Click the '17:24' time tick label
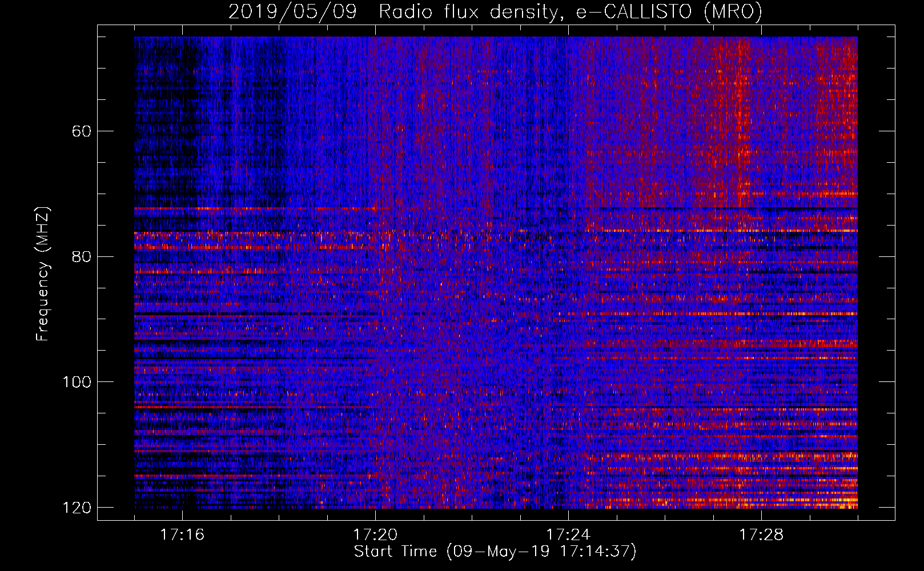 tap(569, 535)
